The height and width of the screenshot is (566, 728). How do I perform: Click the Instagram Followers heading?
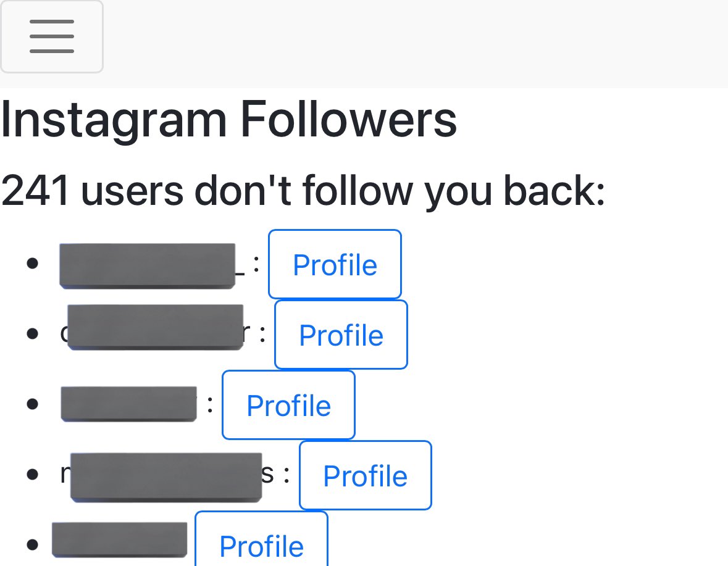click(229, 120)
